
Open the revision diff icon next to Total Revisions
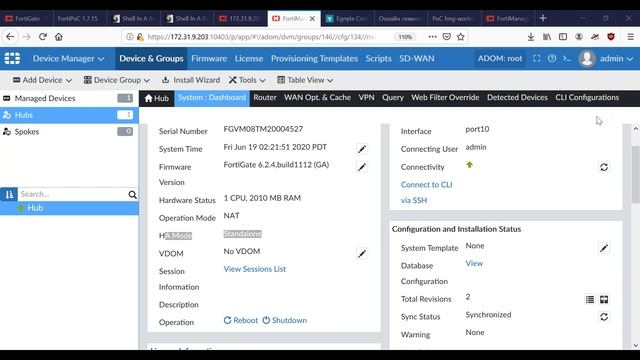tap(604, 300)
